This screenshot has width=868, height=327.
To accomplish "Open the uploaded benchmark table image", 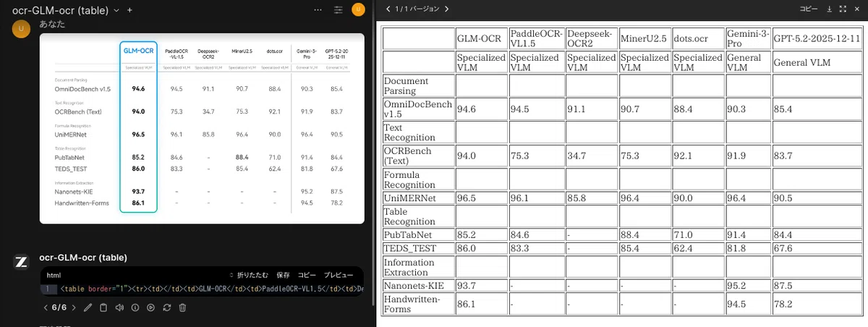I will click(202, 128).
